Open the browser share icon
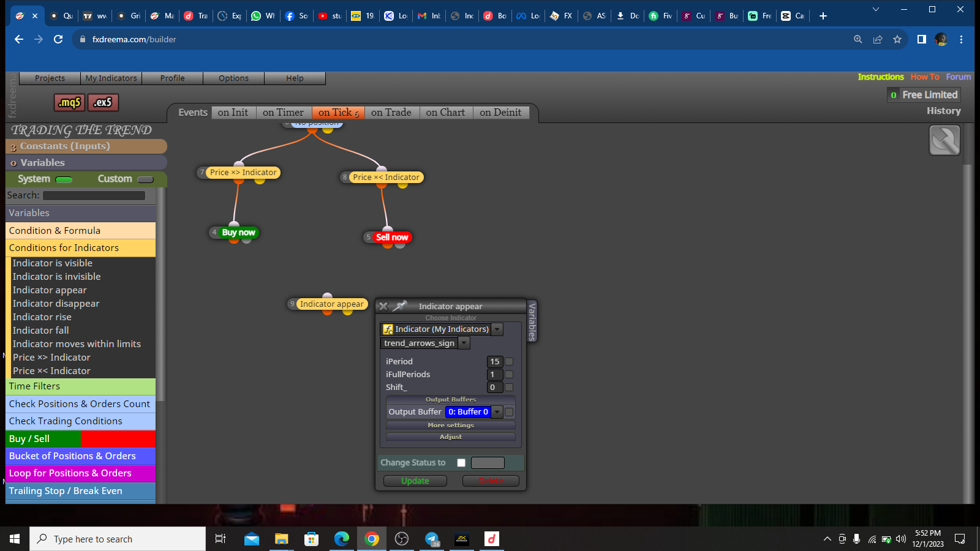This screenshot has height=551, width=980. pos(878,39)
